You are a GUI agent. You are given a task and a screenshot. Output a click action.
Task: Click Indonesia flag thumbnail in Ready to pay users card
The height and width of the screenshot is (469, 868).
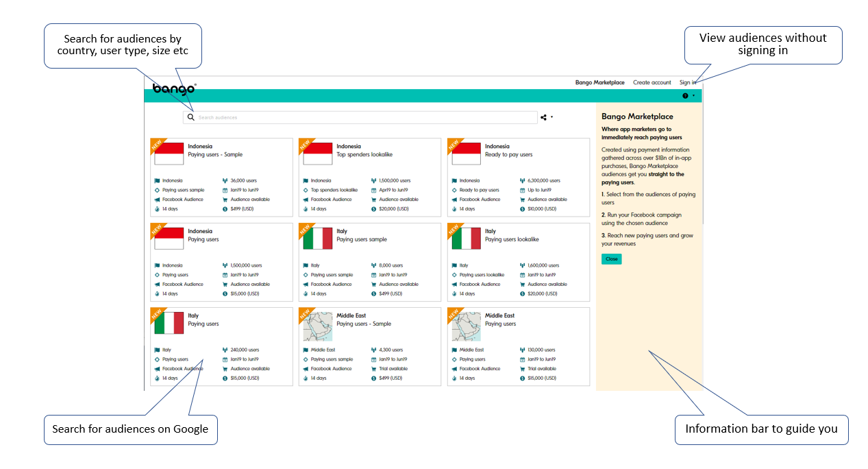[x=467, y=154]
